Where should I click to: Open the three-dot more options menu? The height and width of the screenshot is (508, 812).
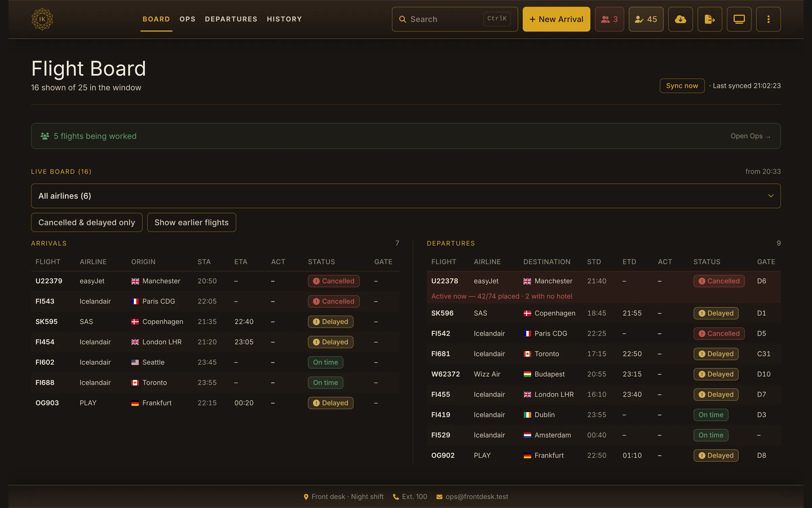[769, 19]
